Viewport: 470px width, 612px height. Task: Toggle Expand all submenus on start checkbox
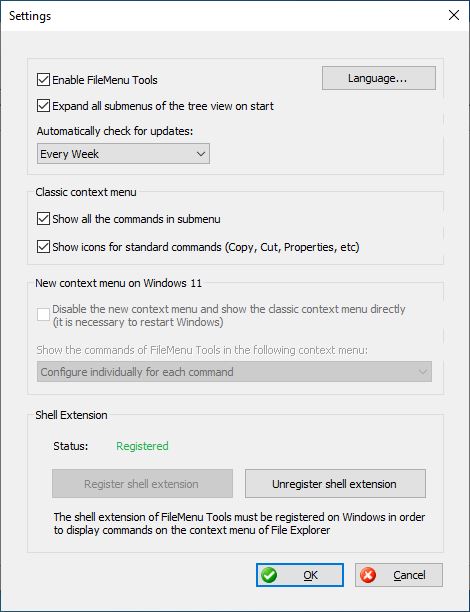point(43,106)
